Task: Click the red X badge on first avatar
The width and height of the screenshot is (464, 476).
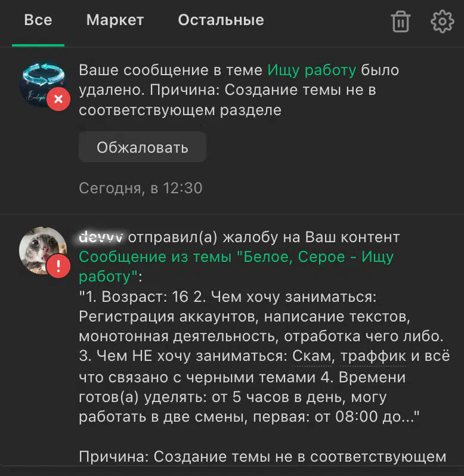Action: 58,99
